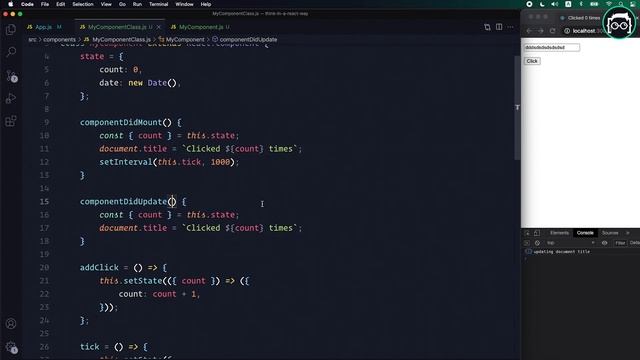Open the Explorer view in activity bar
This screenshot has width=640, height=360.
point(11,29)
